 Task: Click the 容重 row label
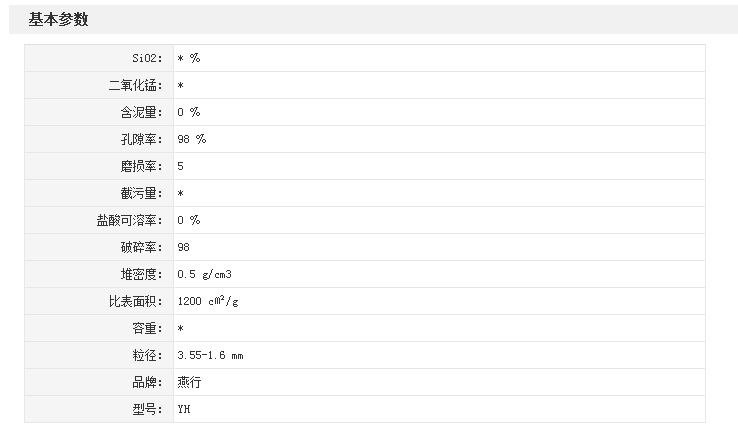tap(147, 328)
